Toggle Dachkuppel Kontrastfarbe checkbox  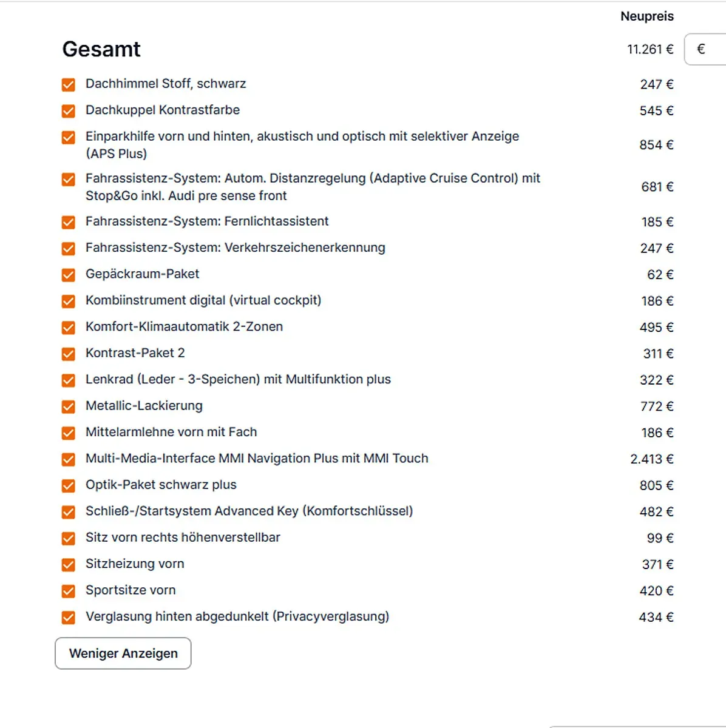pos(69,111)
